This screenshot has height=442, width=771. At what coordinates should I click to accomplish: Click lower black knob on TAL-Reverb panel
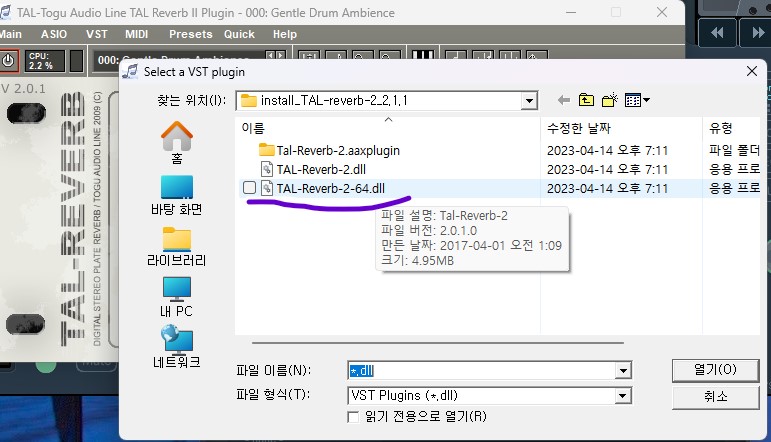point(25,324)
